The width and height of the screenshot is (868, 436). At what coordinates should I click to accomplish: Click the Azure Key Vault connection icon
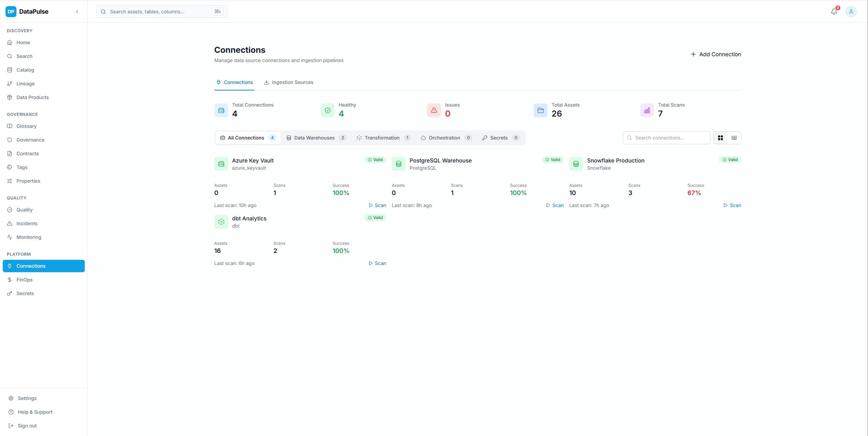click(x=221, y=164)
